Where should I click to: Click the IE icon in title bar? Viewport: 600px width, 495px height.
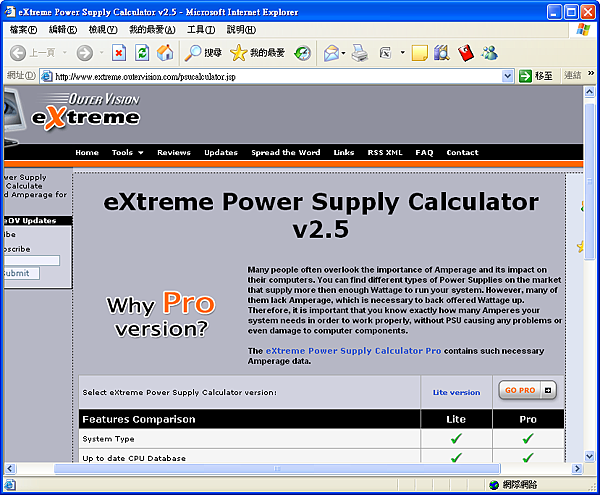coord(10,12)
